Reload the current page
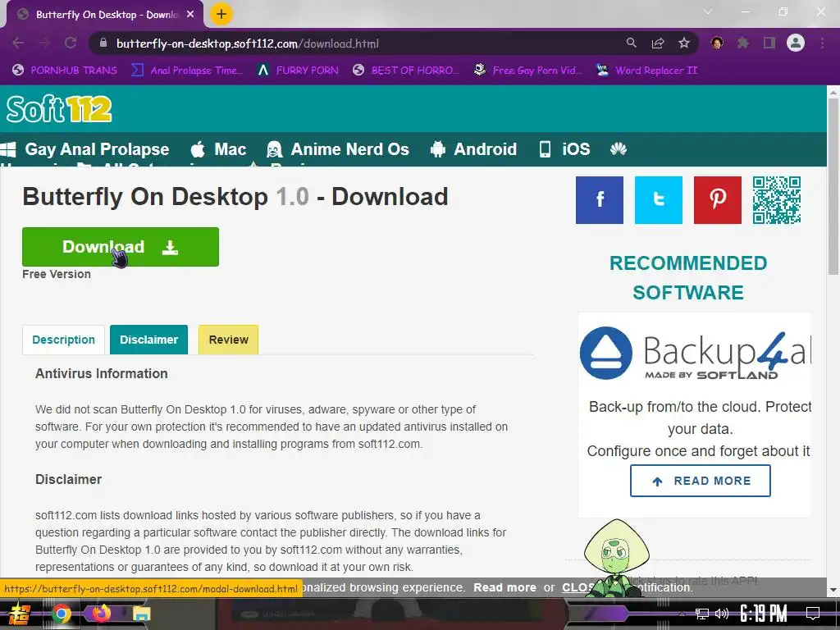Viewport: 840px width, 630px height. coord(71,43)
